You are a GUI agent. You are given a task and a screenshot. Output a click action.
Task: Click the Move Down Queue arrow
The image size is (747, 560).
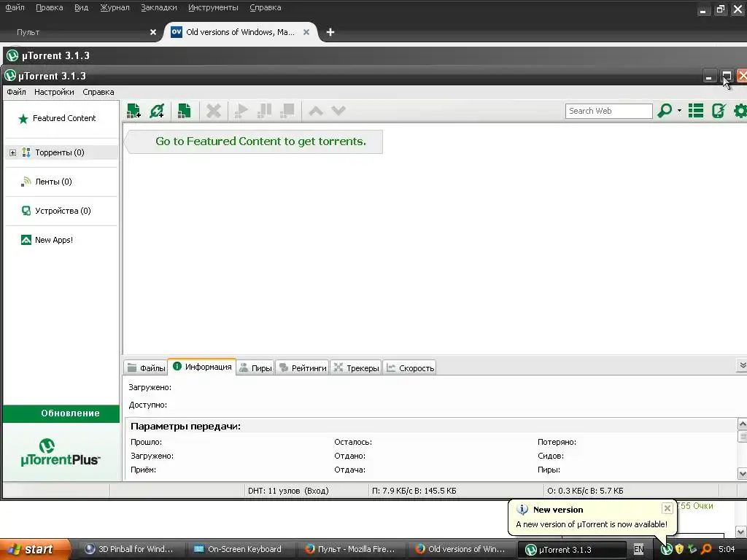pyautogui.click(x=338, y=111)
